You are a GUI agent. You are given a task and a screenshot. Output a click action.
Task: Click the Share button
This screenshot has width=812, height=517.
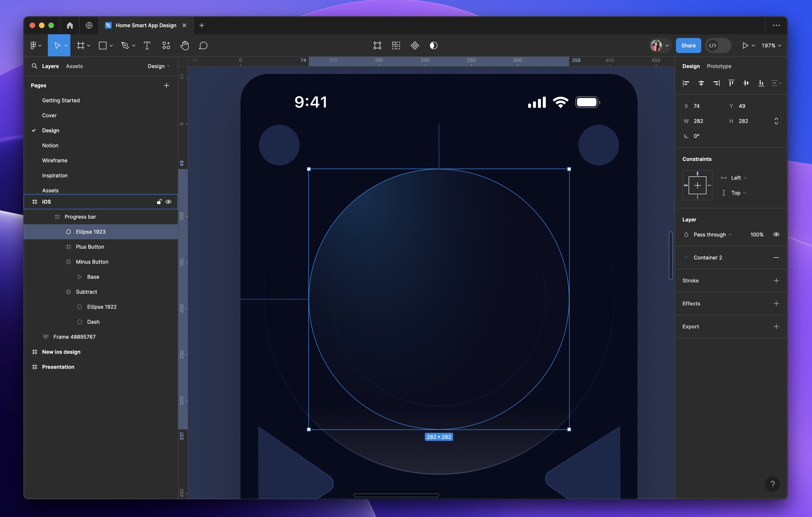(x=688, y=45)
